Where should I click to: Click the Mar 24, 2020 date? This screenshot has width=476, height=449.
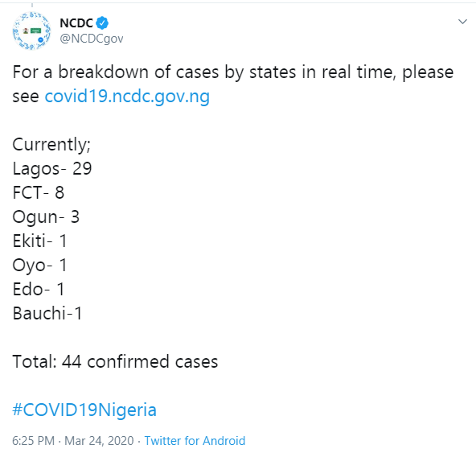99,440
